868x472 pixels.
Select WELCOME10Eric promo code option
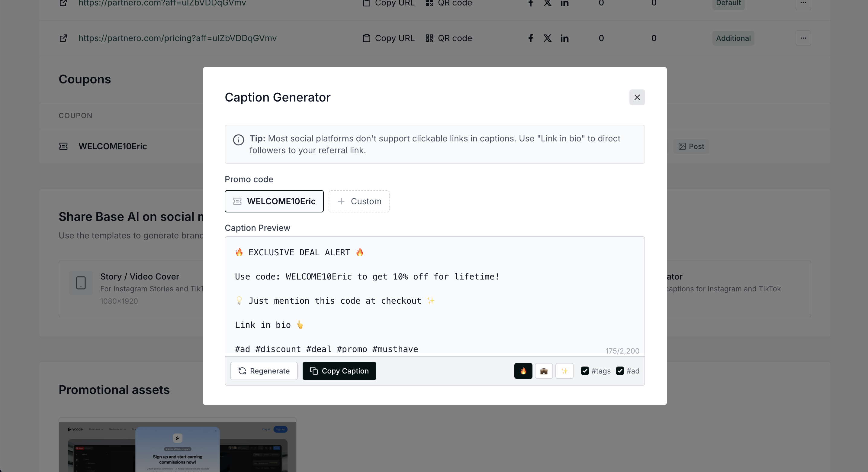tap(274, 201)
